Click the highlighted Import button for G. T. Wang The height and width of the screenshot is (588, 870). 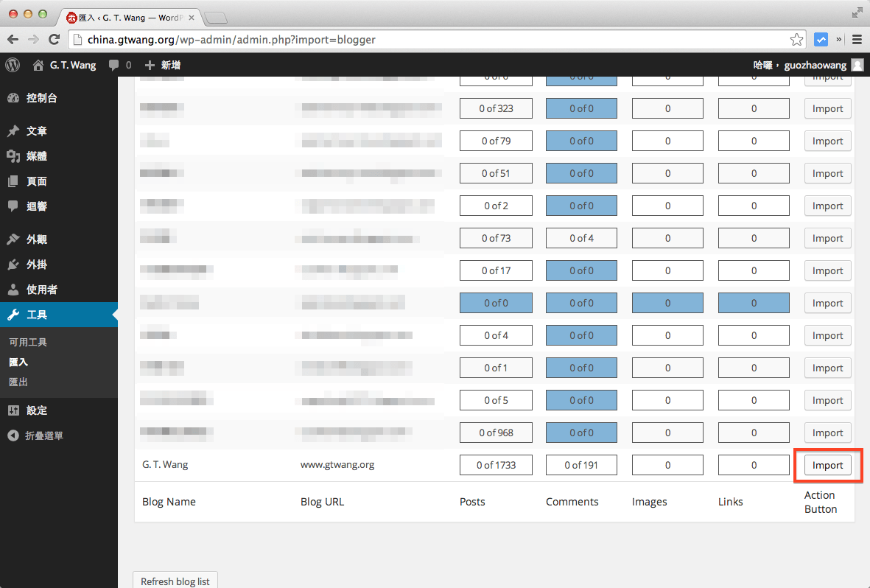[827, 465]
